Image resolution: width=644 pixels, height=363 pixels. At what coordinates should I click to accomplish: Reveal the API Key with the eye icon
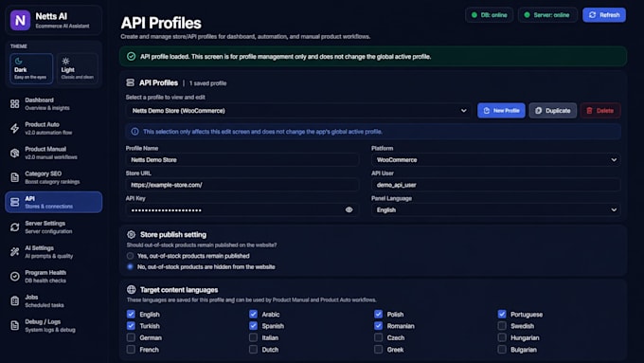pyautogui.click(x=349, y=209)
